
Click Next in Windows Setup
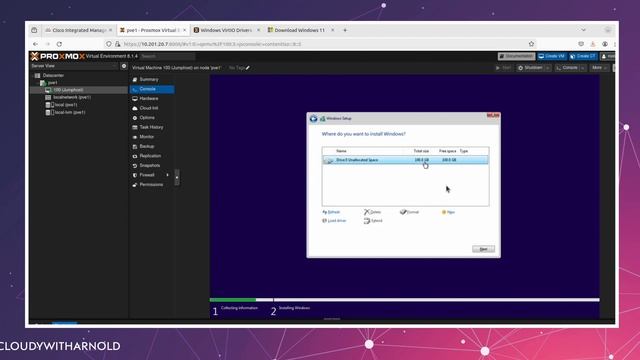click(483, 249)
